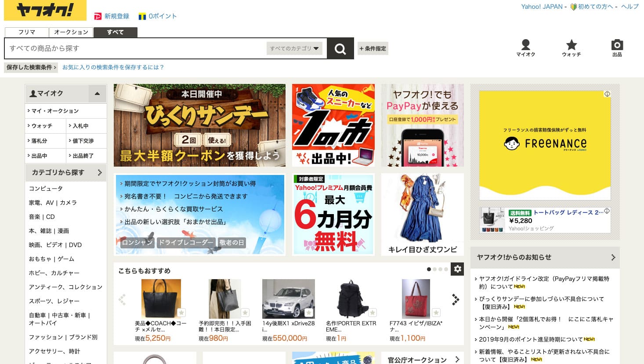Open recommendation settings gear icon
The height and width of the screenshot is (364, 644).
coord(457,269)
